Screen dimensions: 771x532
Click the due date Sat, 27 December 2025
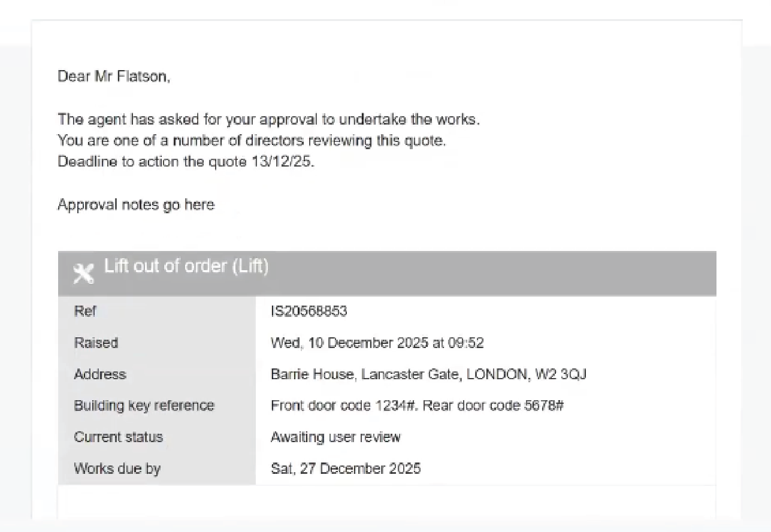(x=346, y=468)
